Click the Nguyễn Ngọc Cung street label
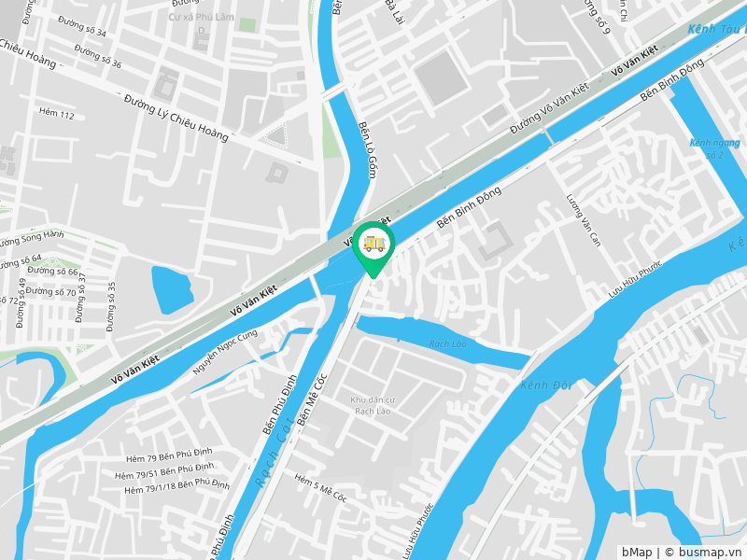747x560 pixels. 225,352
